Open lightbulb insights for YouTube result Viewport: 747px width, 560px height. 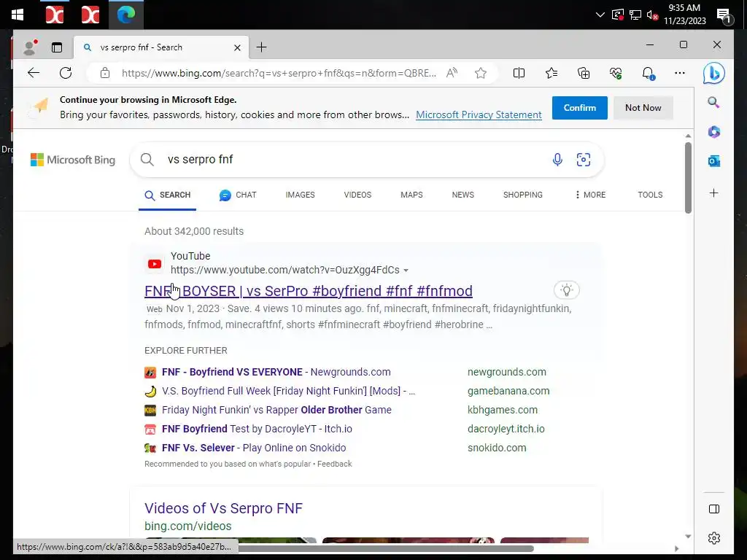tap(566, 290)
